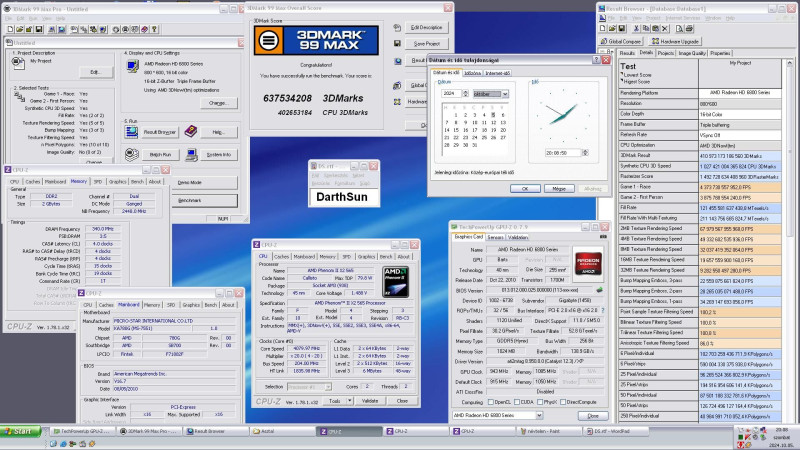
Task: Click Delete X icon in Result Browser toolbar
Action: point(665,29)
